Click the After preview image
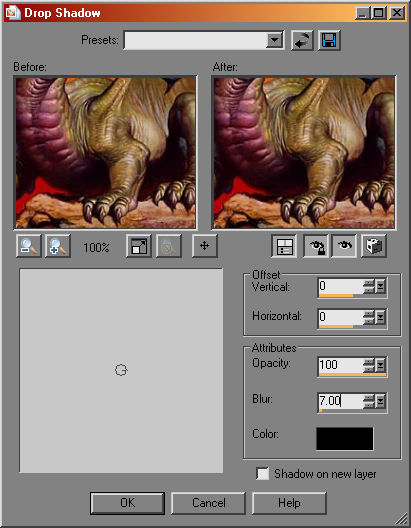The width and height of the screenshot is (411, 528). (304, 153)
